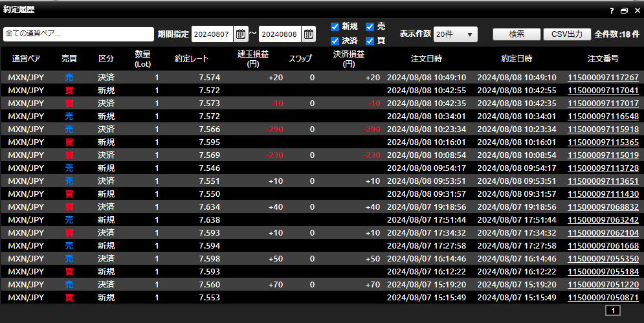
Task: Select execution time 2024/08/08 09:31:57
Action: 516,194
